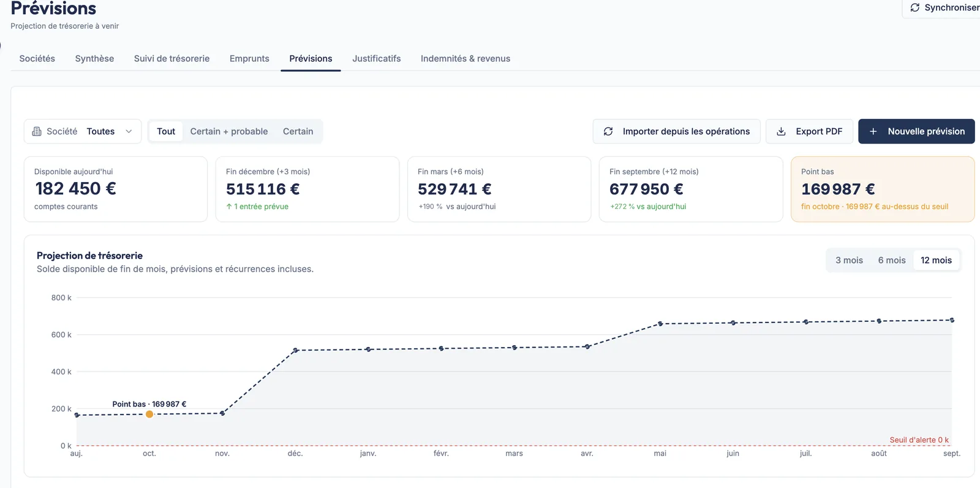Open the Justificatifs tab
This screenshot has width=980, height=488.
377,59
